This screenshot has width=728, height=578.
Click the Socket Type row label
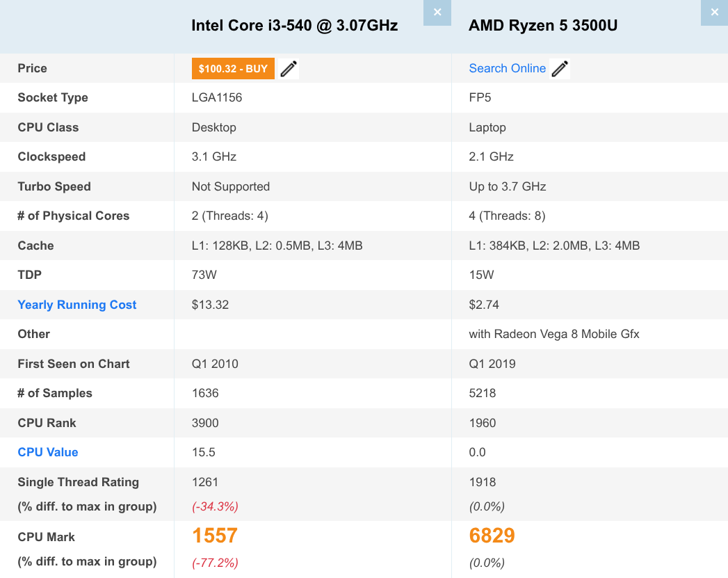[x=53, y=97]
